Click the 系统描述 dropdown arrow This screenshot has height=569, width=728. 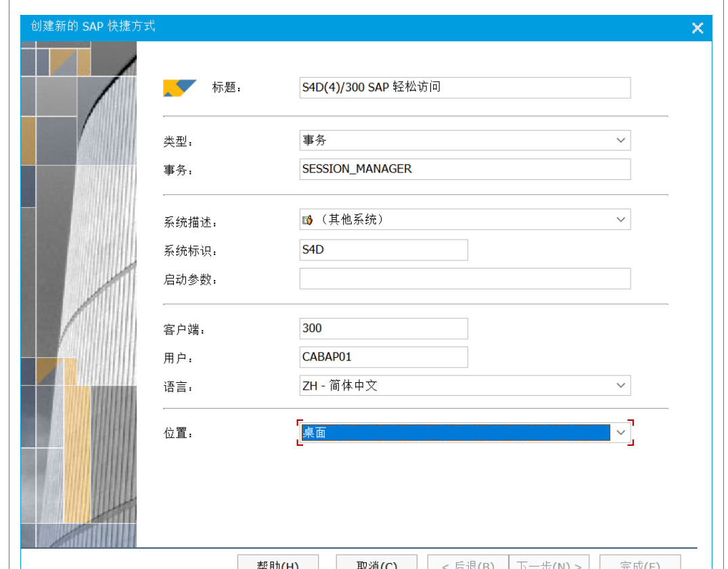620,219
